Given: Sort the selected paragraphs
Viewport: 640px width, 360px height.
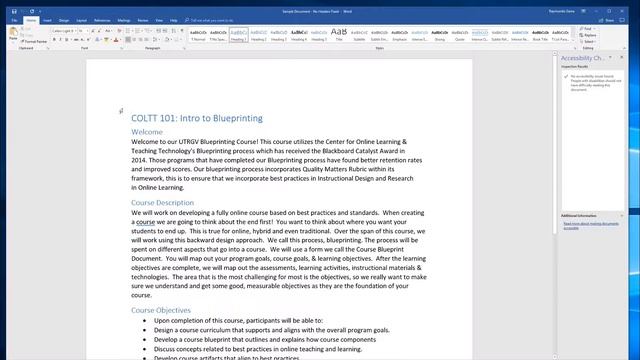Looking at the screenshot, I should [x=174, y=31].
